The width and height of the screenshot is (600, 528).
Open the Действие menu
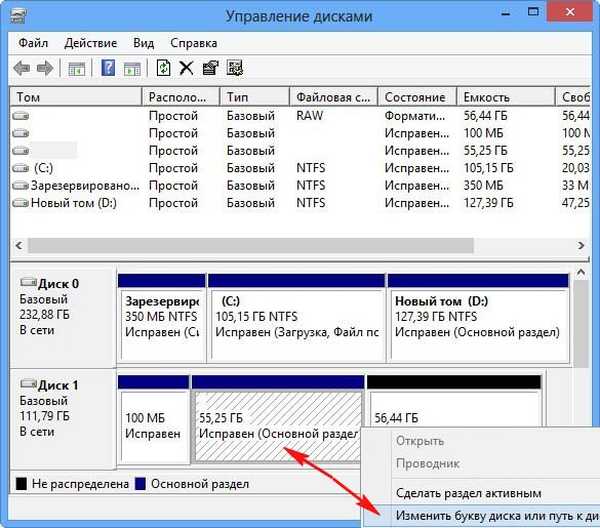coord(91,44)
